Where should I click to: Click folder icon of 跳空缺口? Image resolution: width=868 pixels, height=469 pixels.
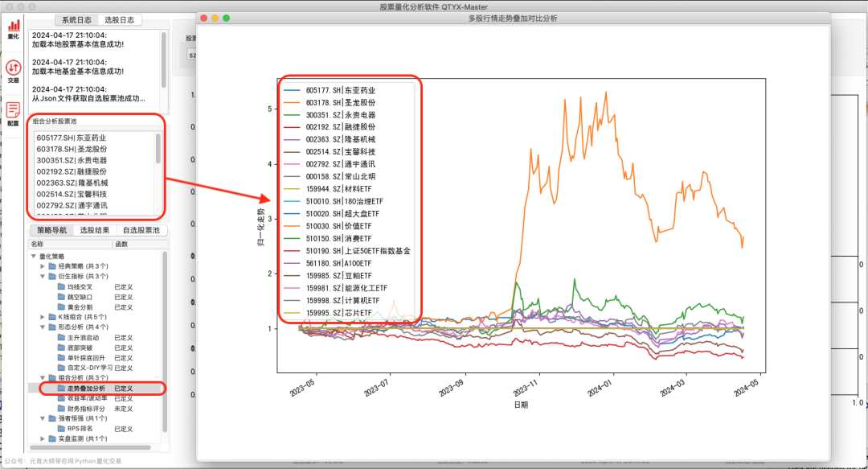pos(61,297)
